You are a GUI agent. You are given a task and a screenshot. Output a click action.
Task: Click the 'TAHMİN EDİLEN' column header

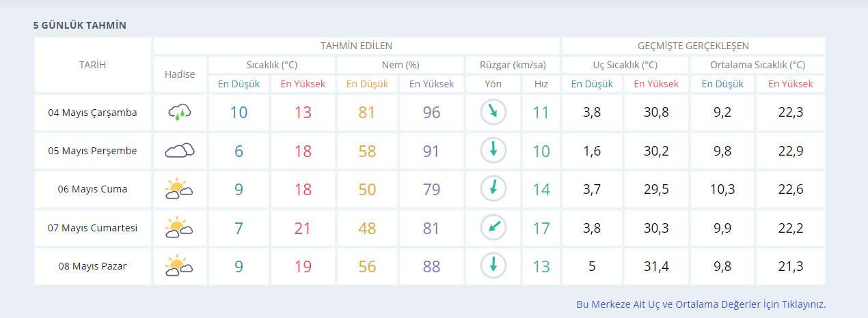click(x=356, y=46)
